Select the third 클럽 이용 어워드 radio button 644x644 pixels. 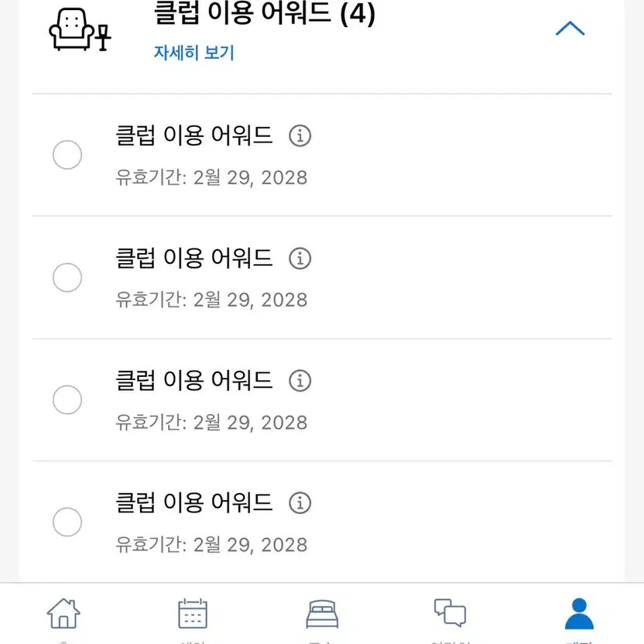click(67, 399)
